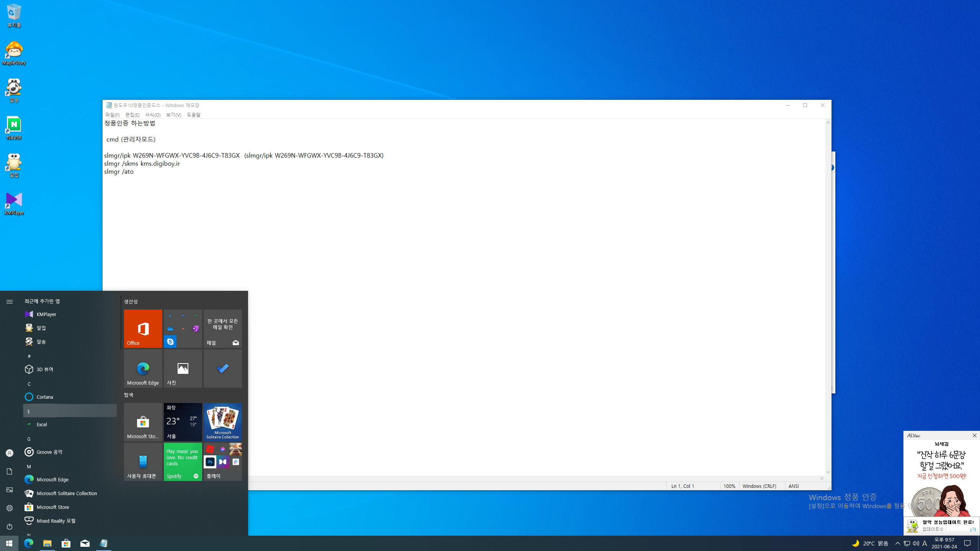This screenshot has height=551, width=980.
Task: Launch the Spotify tile
Action: click(x=183, y=461)
